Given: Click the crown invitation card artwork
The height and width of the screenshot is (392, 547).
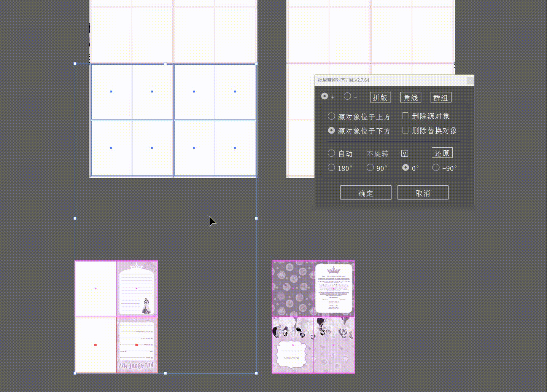Looking at the screenshot, I should pyautogui.click(x=334, y=288).
